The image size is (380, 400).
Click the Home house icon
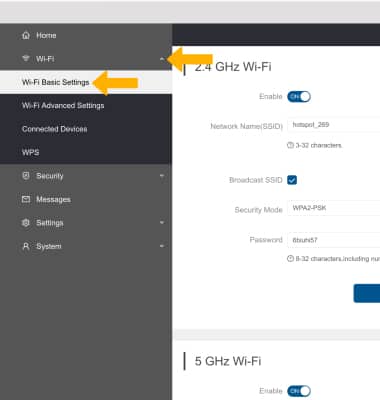[26, 35]
